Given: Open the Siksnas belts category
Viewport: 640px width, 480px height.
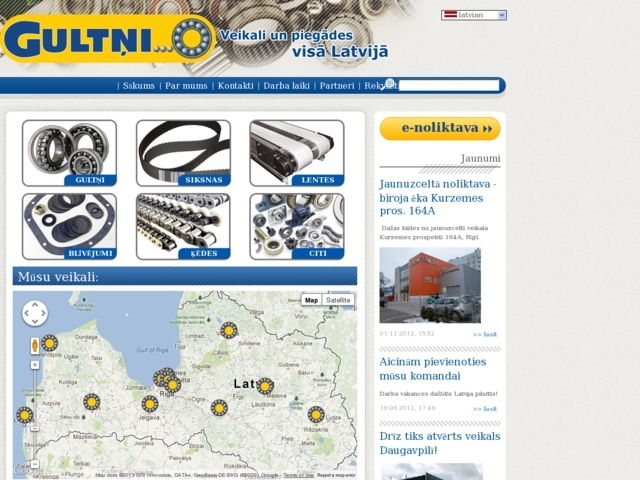Looking at the screenshot, I should (183, 153).
